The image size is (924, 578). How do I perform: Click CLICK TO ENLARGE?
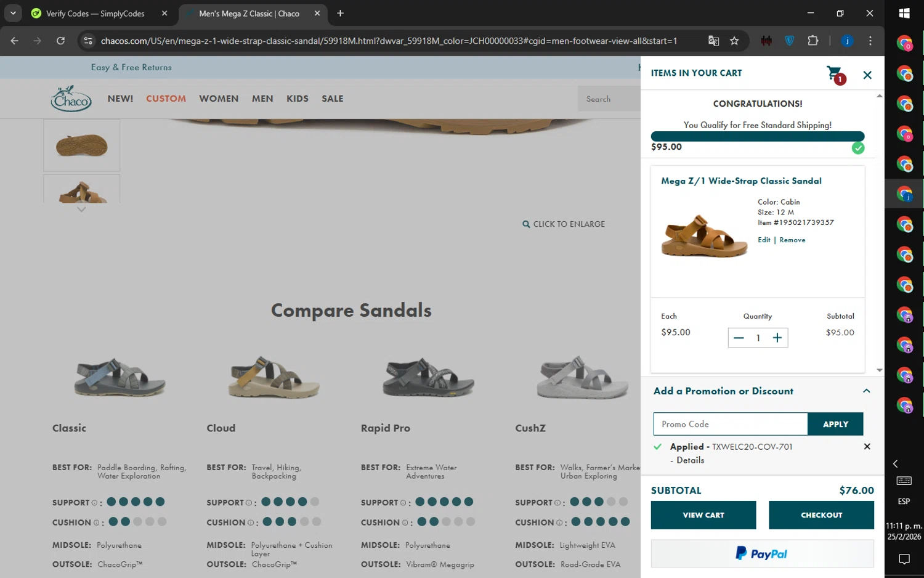564,224
